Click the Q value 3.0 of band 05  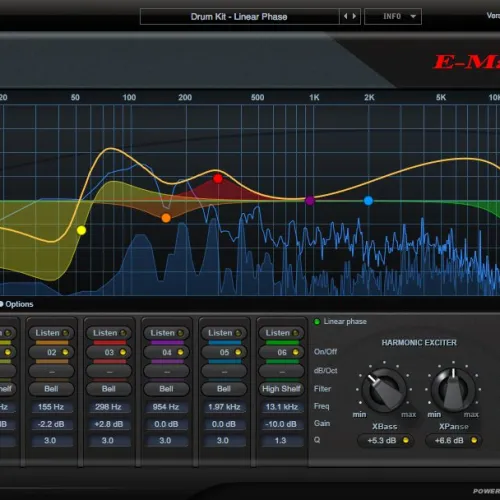(224, 441)
